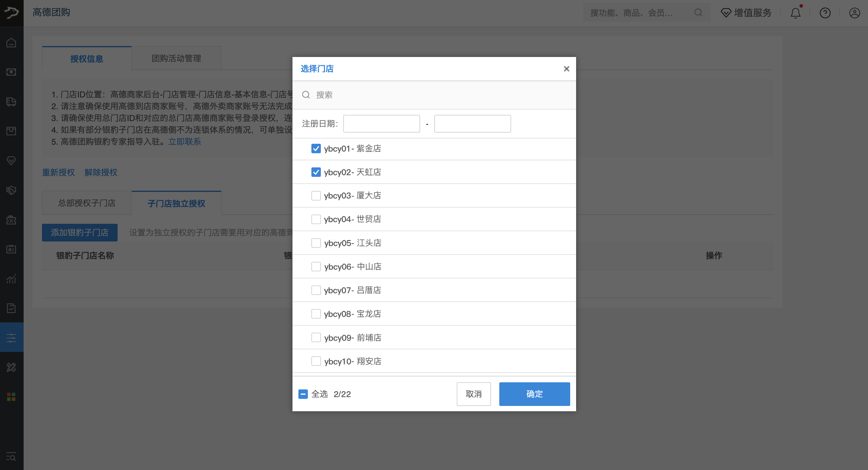
Task: Check the ybcy08- 宝龙店 checkbox
Action: [316, 314]
